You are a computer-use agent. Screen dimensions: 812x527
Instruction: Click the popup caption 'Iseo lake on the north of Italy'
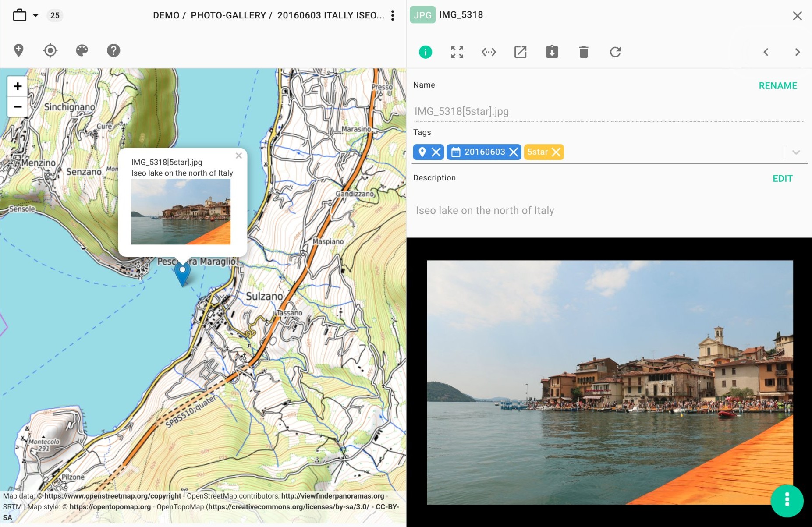click(182, 173)
